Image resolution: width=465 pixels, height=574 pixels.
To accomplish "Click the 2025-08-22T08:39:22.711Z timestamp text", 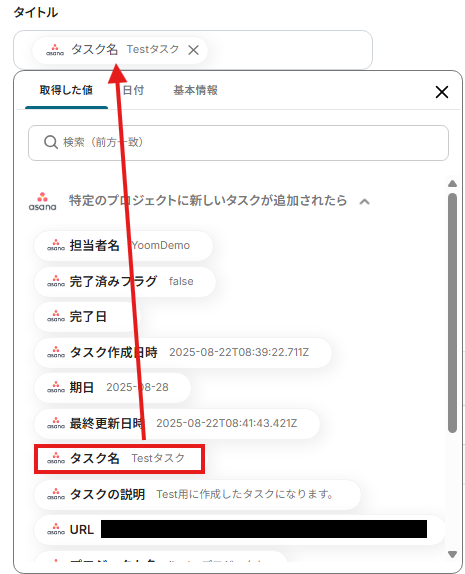I will tap(239, 353).
